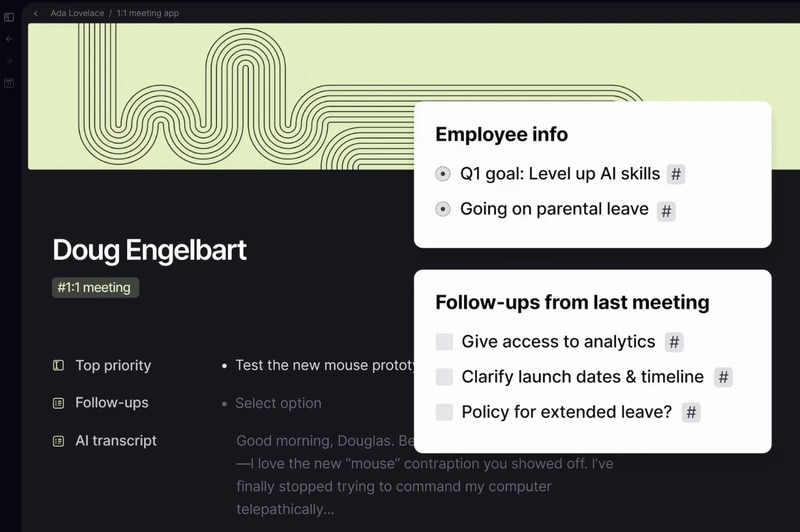
Task: Click the back arrow in left rail
Action: [x=9, y=39]
